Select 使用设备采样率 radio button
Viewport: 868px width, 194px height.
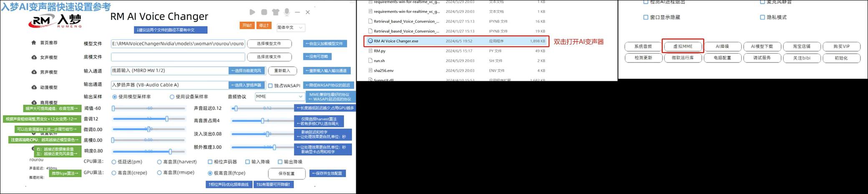pos(171,97)
